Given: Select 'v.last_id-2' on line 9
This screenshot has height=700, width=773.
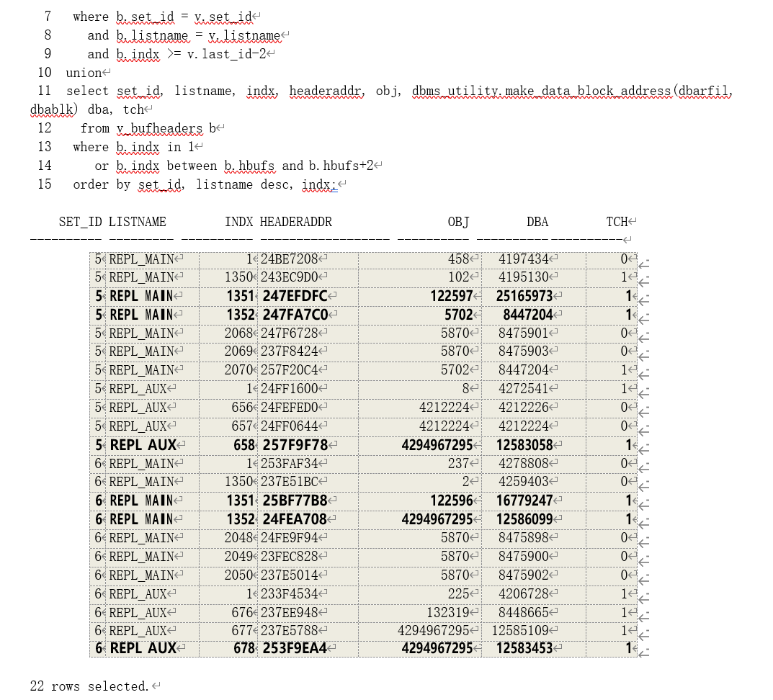Looking at the screenshot, I should pos(226,54).
